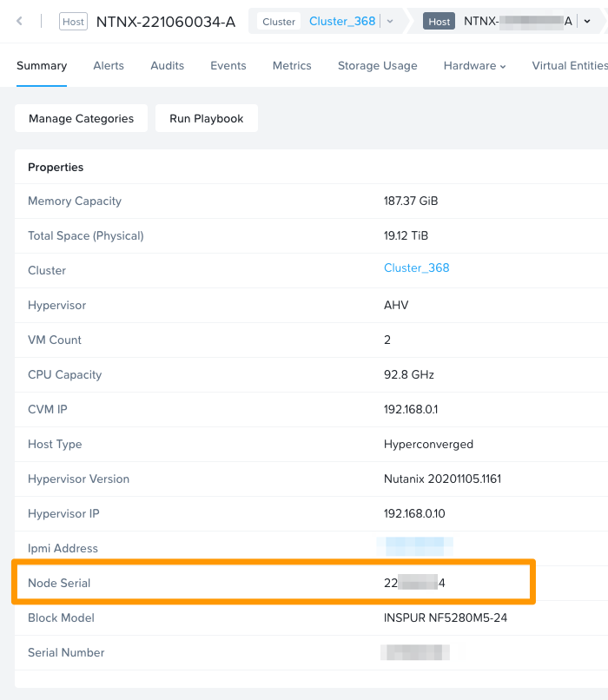Click the highlighted Node Serial row
Screen dimensions: 608x700
click(274, 583)
